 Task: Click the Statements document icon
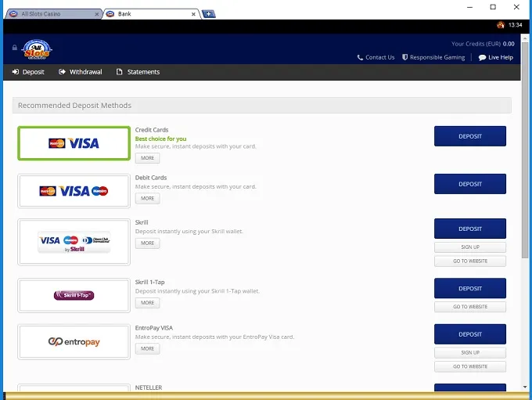tap(119, 72)
